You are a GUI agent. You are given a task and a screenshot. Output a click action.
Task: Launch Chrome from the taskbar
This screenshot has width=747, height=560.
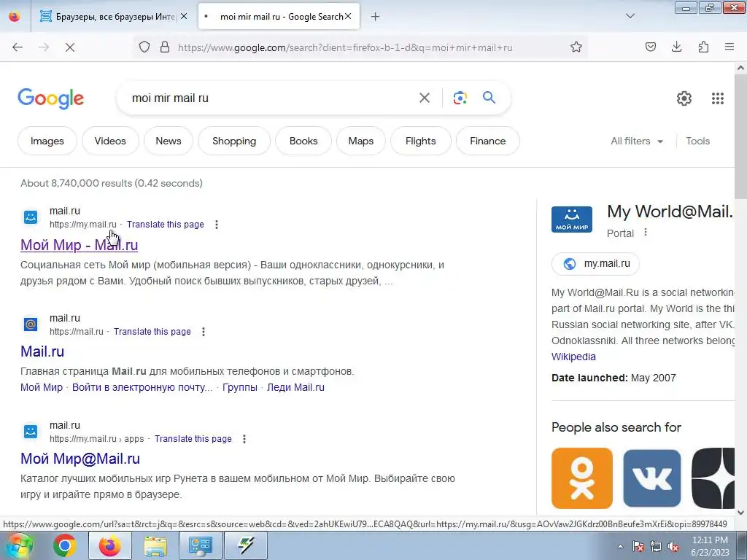pos(64,545)
